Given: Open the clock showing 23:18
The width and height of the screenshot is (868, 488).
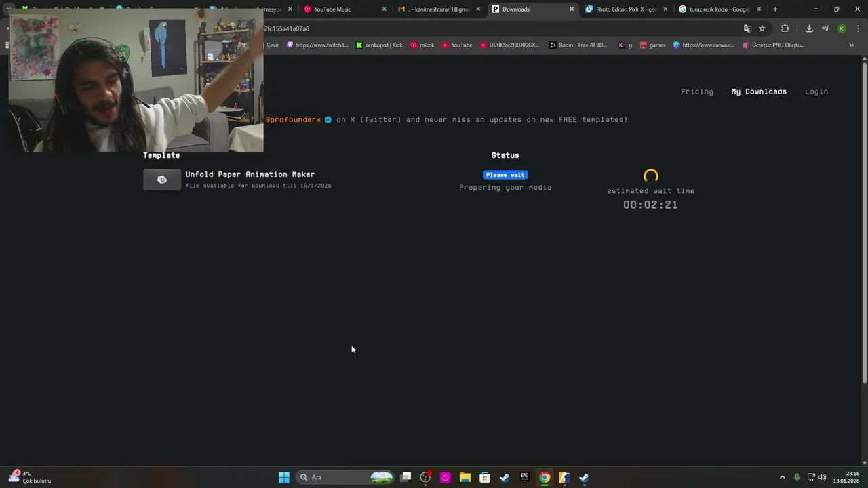Looking at the screenshot, I should point(847,477).
